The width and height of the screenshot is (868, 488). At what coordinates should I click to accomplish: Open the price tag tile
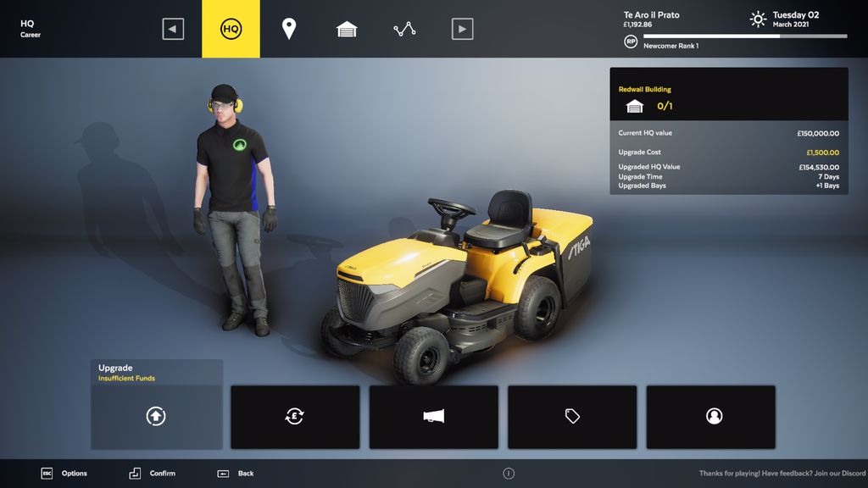click(x=572, y=416)
